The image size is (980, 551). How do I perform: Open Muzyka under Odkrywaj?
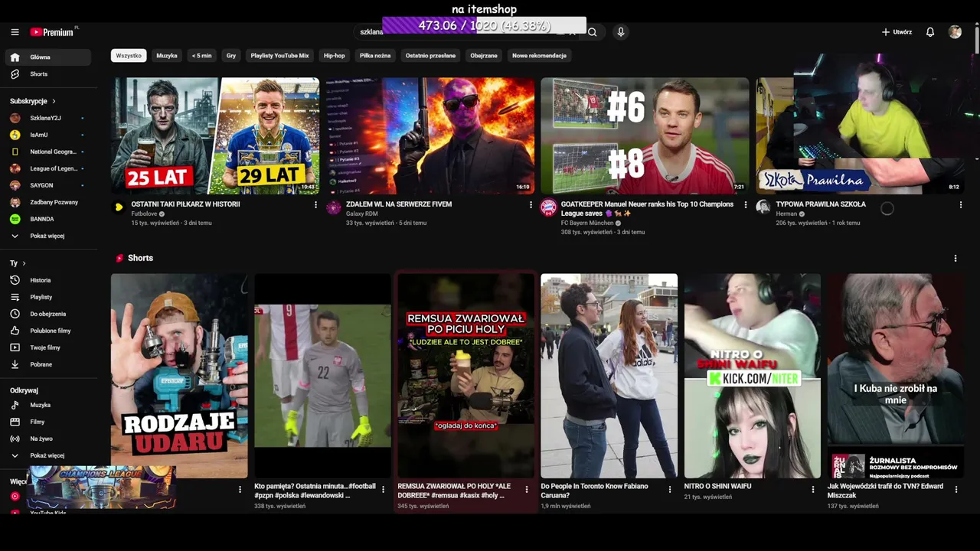[x=47, y=405]
